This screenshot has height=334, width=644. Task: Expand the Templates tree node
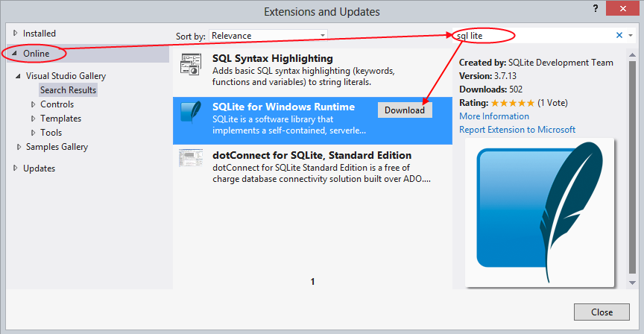tap(34, 119)
